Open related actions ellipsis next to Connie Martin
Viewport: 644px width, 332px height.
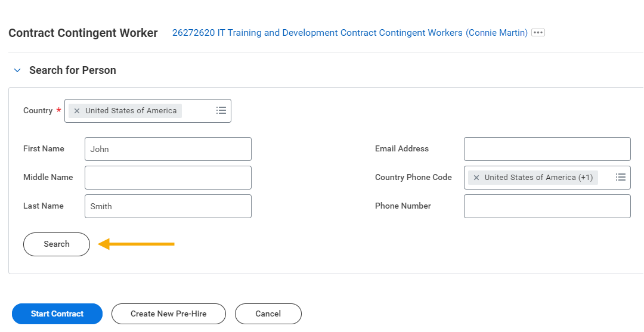click(x=538, y=33)
